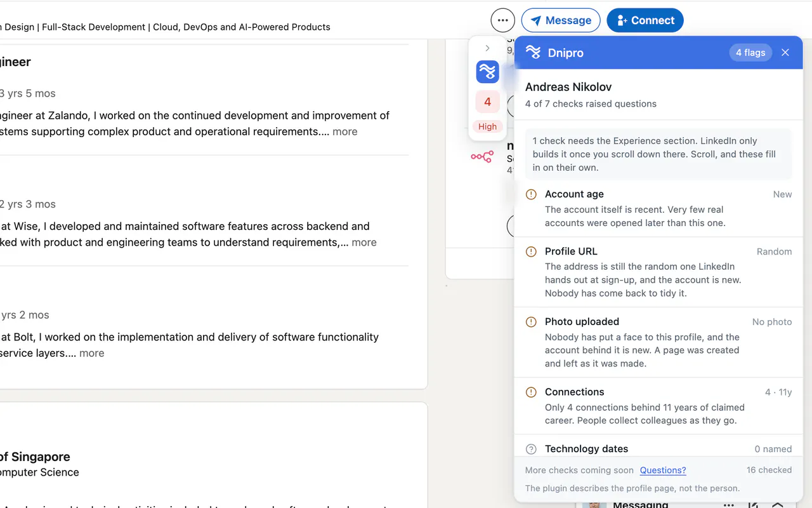Click the Account age description text

click(634, 217)
